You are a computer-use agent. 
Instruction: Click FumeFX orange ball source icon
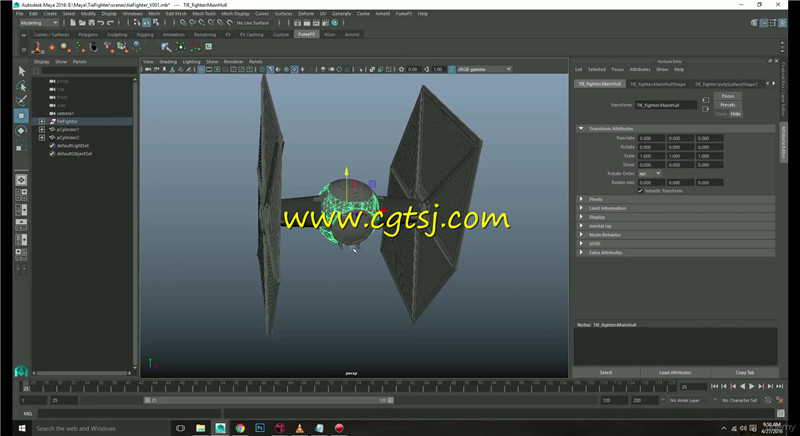point(52,47)
